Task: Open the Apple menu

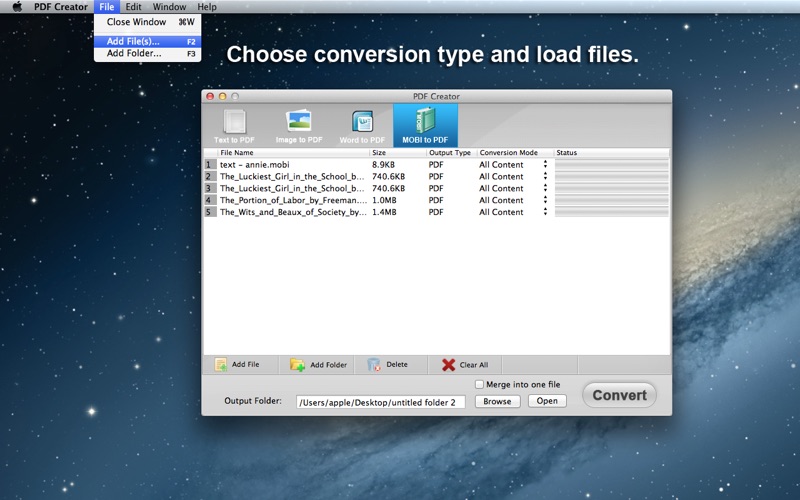Action: point(17,7)
